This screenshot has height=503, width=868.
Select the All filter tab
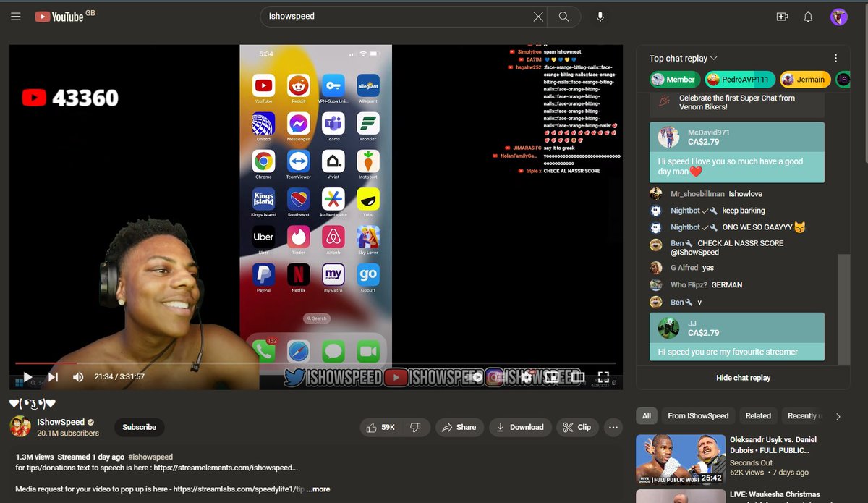click(x=647, y=416)
